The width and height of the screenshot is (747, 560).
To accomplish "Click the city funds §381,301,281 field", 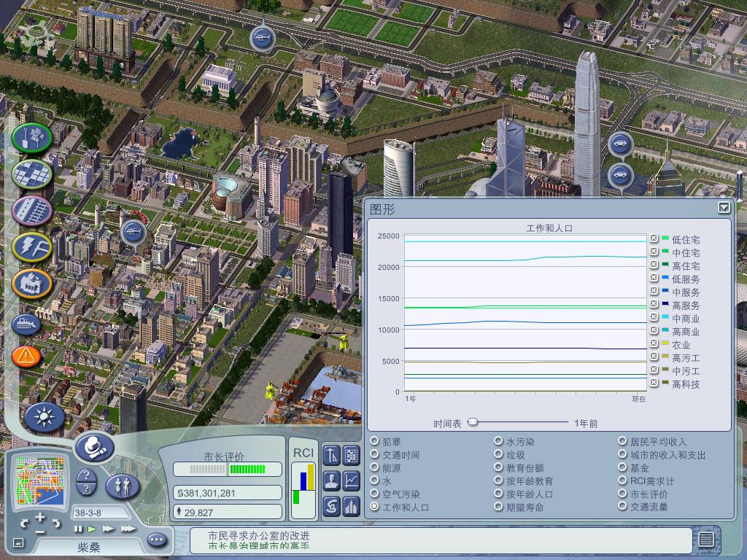I will tap(228, 493).
